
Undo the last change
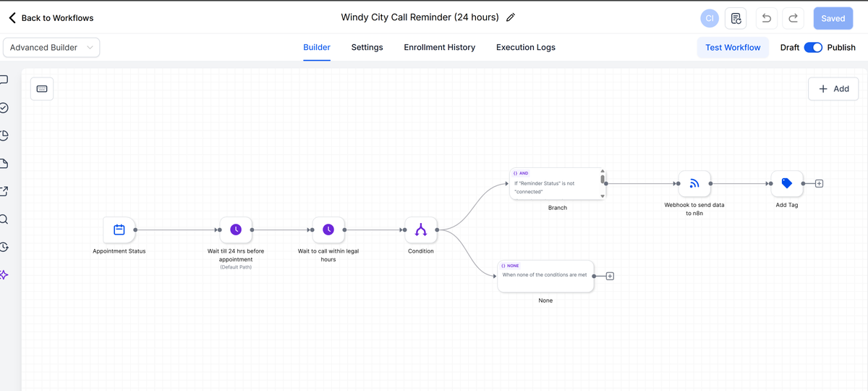(767, 18)
